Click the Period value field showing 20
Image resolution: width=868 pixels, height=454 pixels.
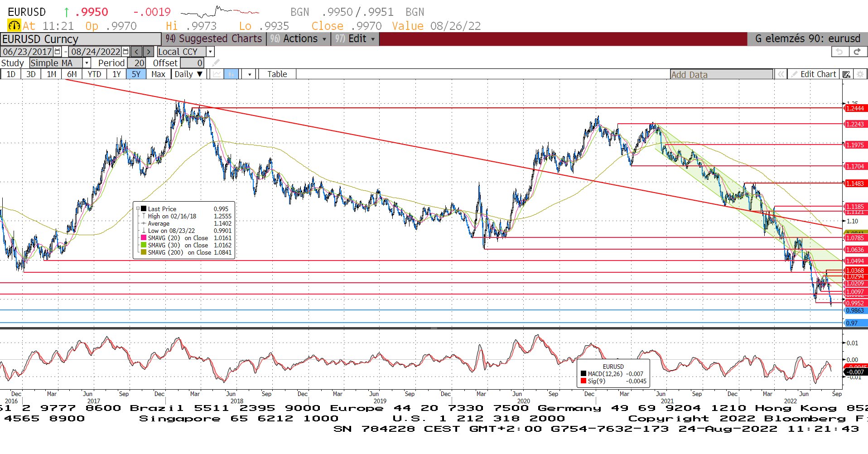(x=136, y=63)
